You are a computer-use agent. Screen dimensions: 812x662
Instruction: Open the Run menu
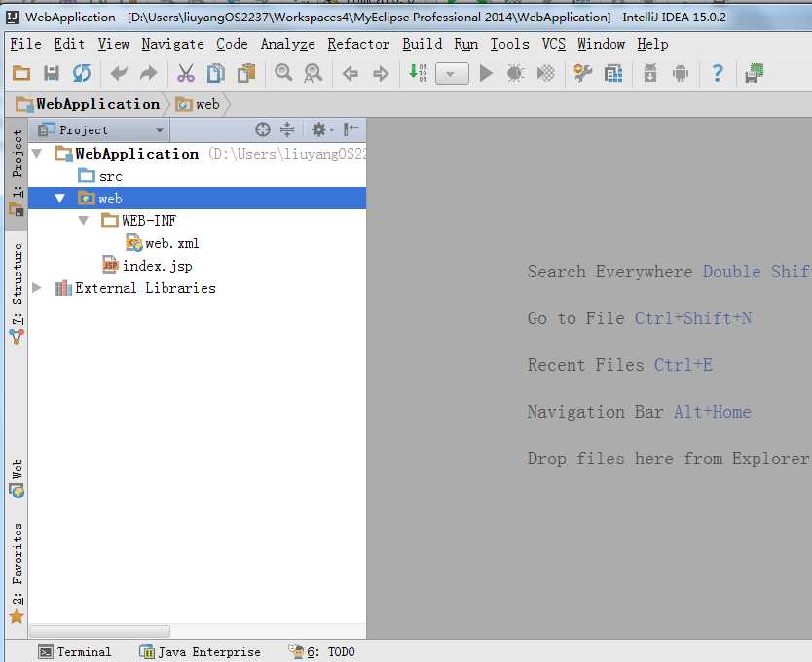(x=466, y=44)
